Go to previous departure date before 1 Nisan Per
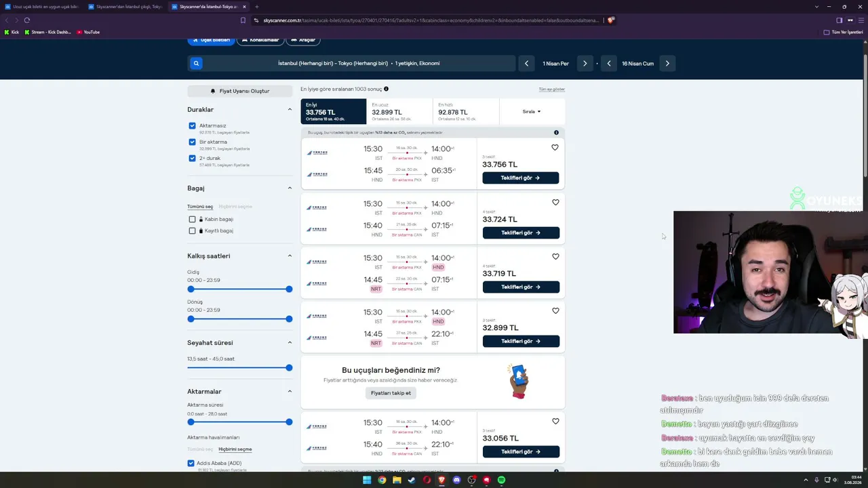This screenshot has width=868, height=488. coord(526,64)
